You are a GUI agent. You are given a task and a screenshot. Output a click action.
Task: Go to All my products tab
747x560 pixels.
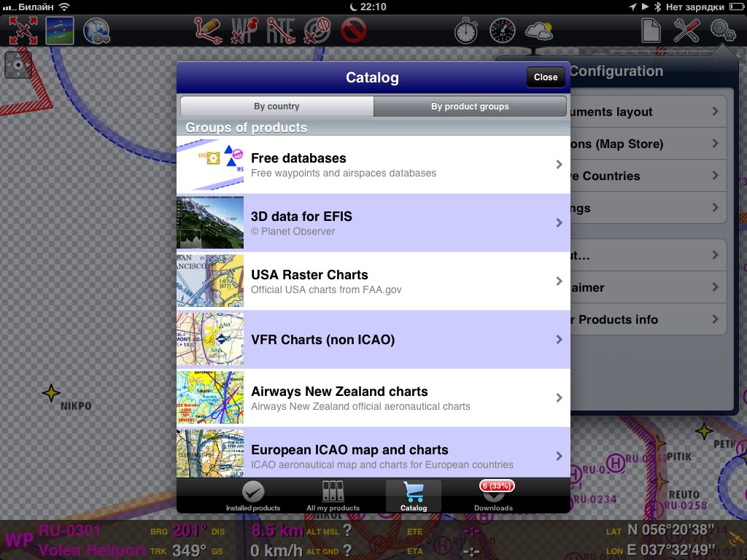pyautogui.click(x=333, y=497)
